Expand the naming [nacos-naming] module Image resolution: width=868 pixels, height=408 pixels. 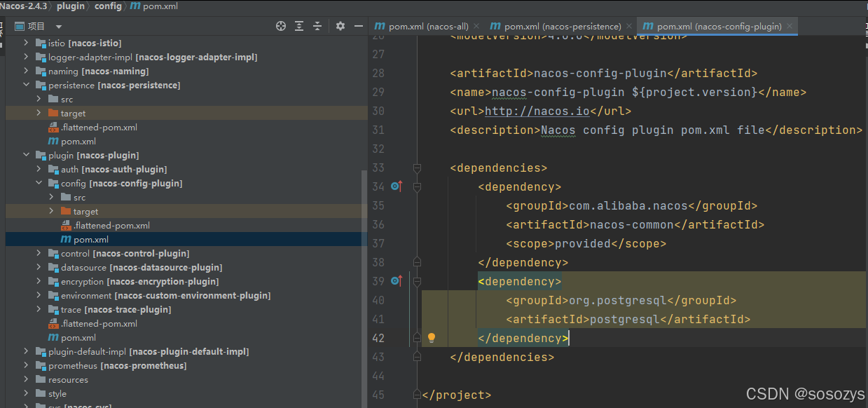pyautogui.click(x=27, y=71)
